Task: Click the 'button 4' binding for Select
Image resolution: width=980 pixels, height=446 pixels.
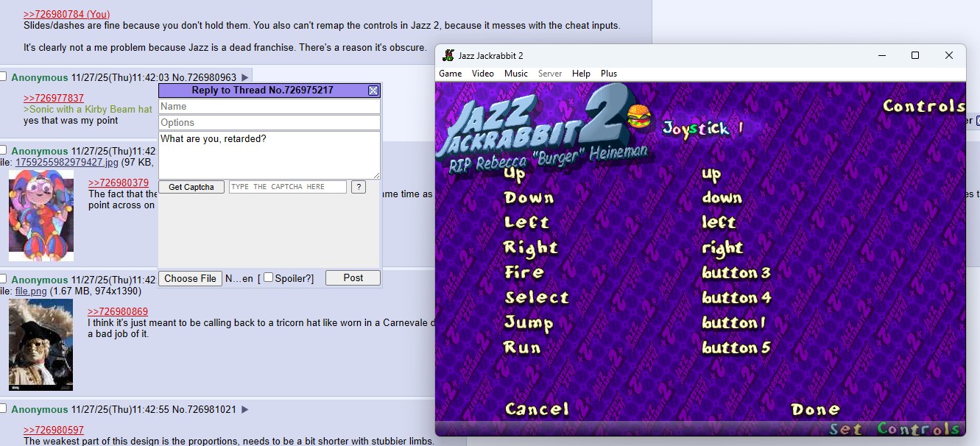Action: [x=736, y=298]
